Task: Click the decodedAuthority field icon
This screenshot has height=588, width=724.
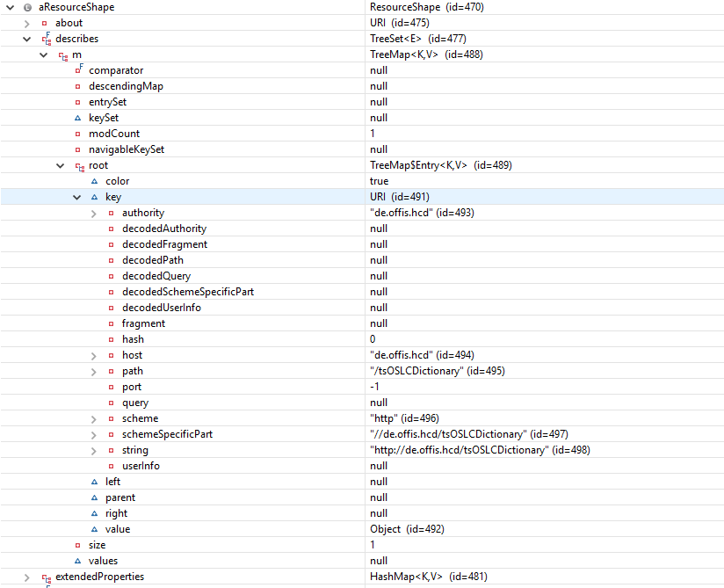Action: pos(111,229)
